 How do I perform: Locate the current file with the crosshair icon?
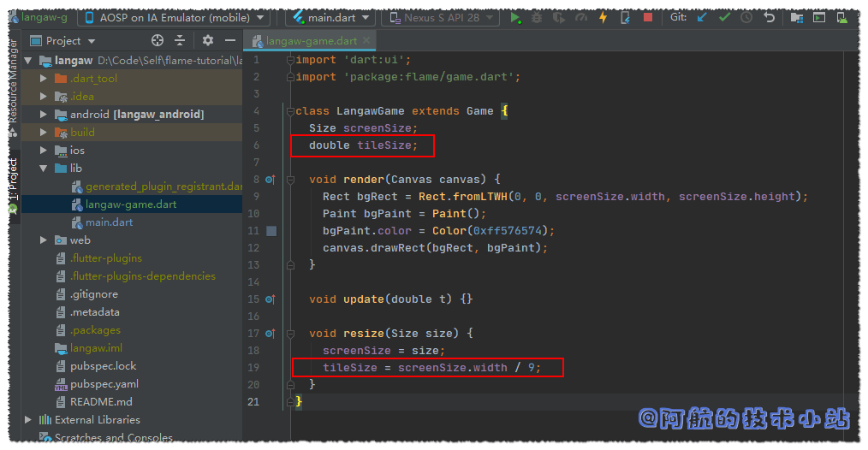157,40
